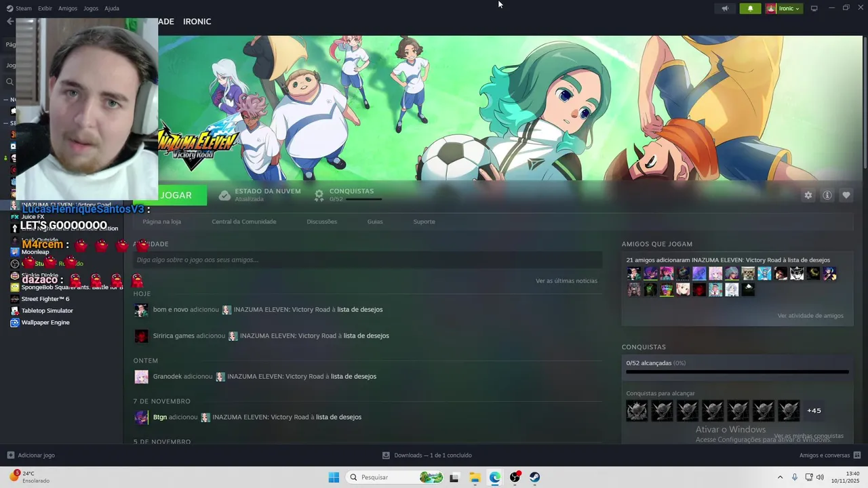868x488 pixels.
Task: Select Wallpaper Engine in library
Action: 45,323
